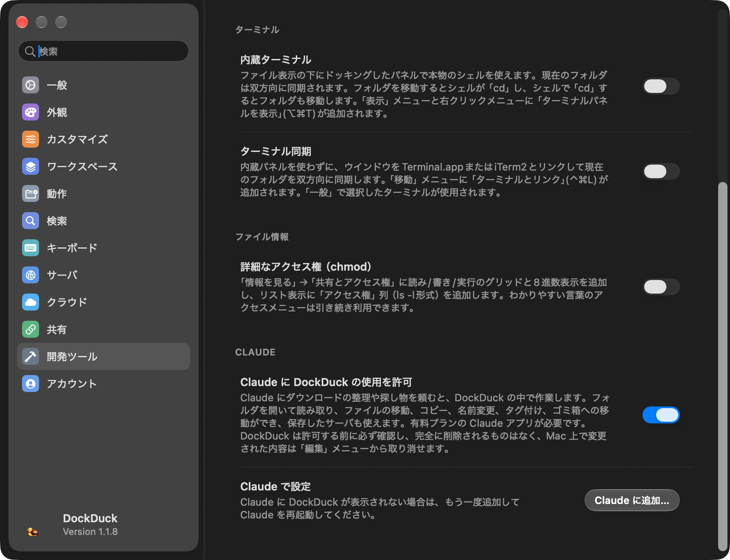The image size is (730, 560).
Task: Click the 検索 sidebar magnifier icon
Action: (31, 221)
